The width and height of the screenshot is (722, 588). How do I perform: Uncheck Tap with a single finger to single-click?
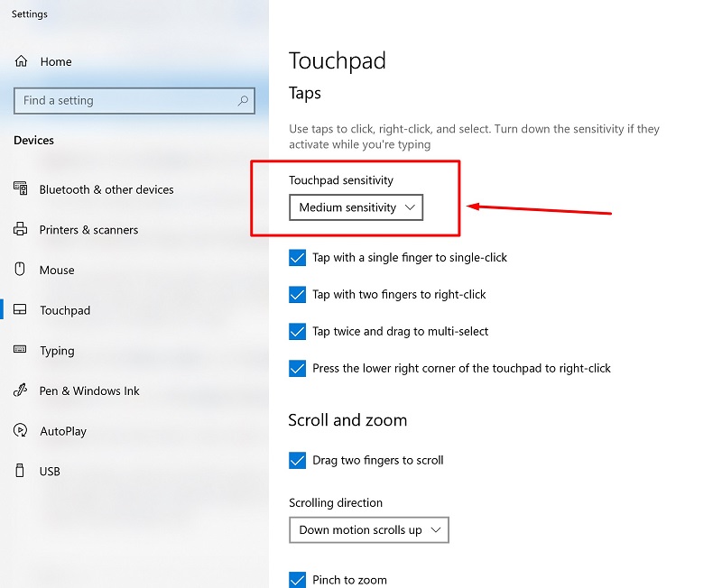[x=298, y=258]
